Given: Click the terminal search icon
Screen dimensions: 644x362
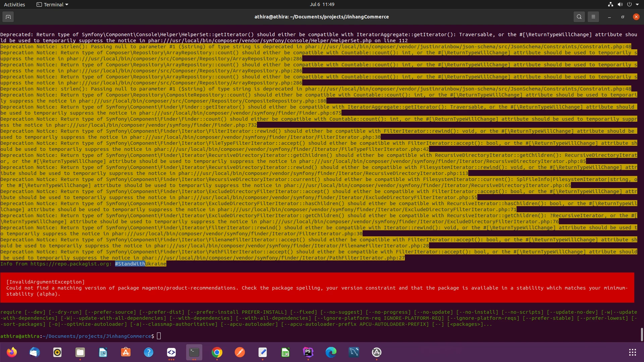Looking at the screenshot, I should [579, 17].
